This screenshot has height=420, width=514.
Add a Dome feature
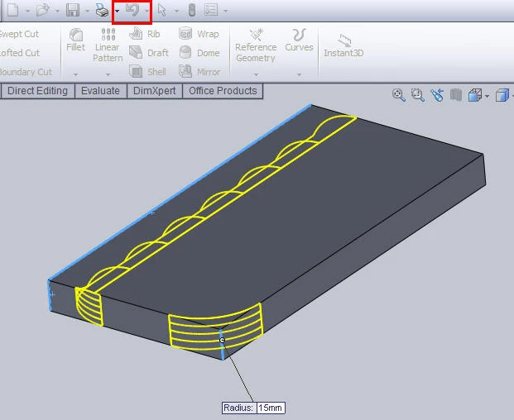tap(199, 52)
